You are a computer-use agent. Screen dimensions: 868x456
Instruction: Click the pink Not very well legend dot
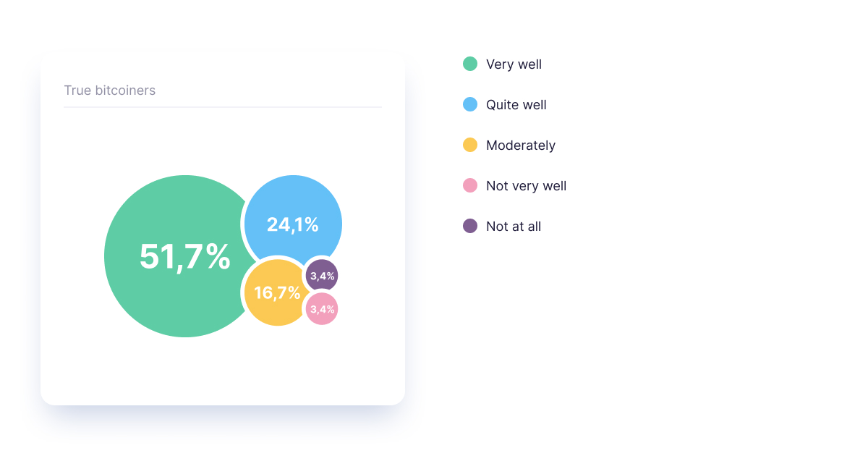pos(470,185)
